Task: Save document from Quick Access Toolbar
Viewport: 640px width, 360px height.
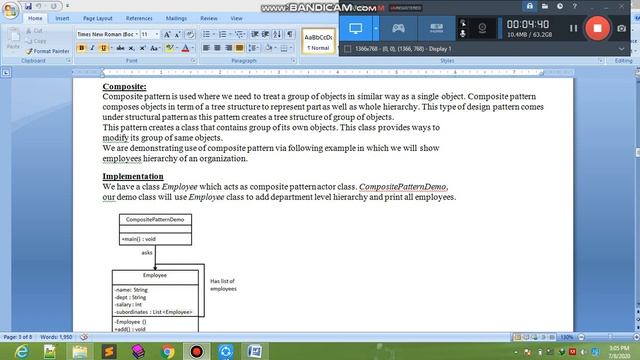Action: click(28, 6)
